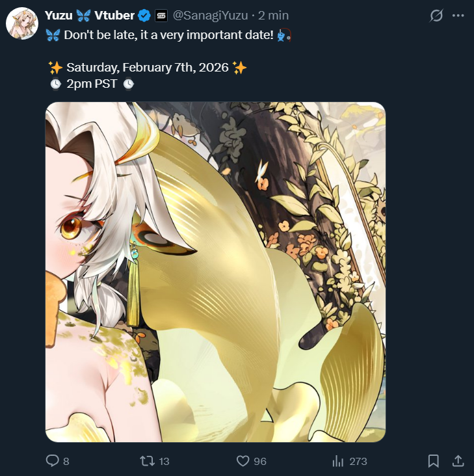Image resolution: width=474 pixels, height=476 pixels.
Task: Bookmark this post
Action: point(433,461)
